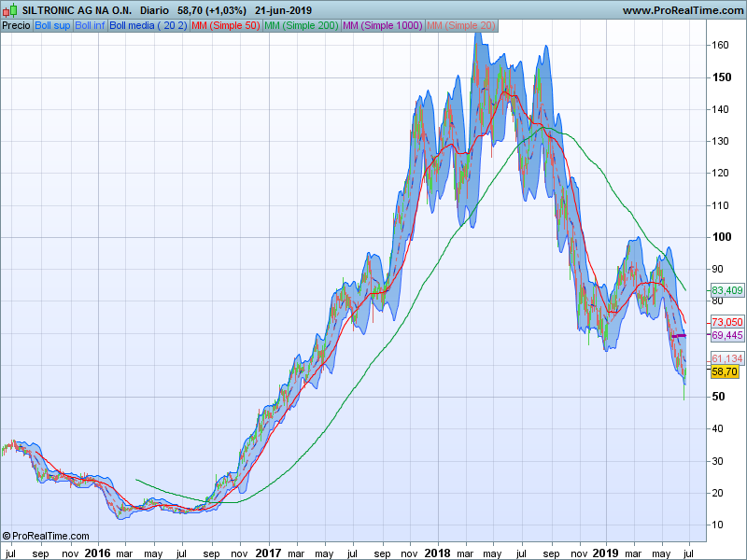This screenshot has height=560, width=747.
Task: Click the 2018 year label on time axis
Action: click(437, 553)
